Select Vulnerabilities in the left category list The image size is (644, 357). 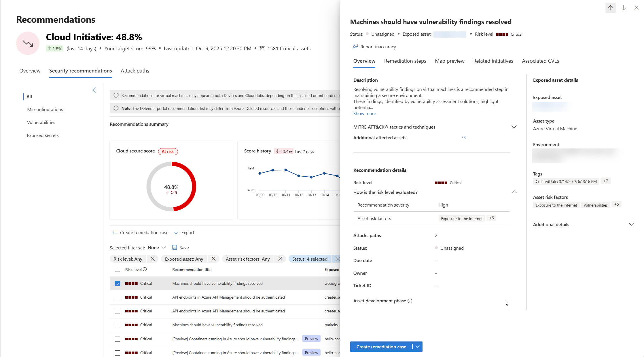pyautogui.click(x=41, y=122)
